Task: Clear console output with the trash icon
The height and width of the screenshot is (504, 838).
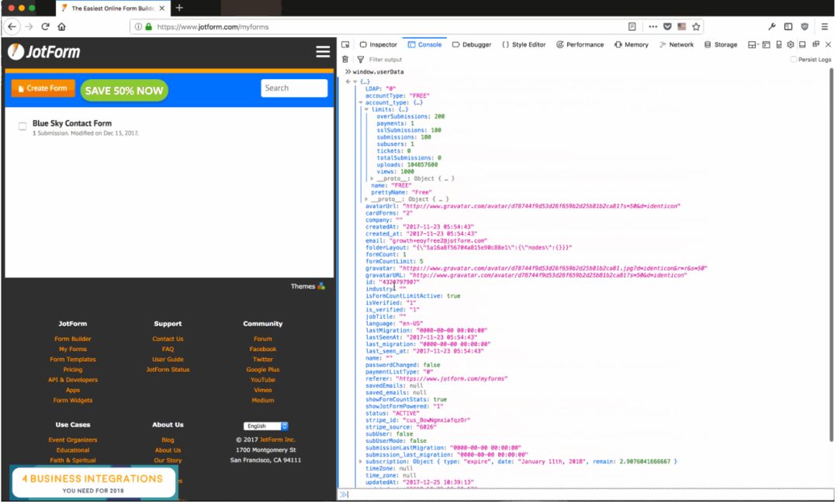Action: (346, 60)
